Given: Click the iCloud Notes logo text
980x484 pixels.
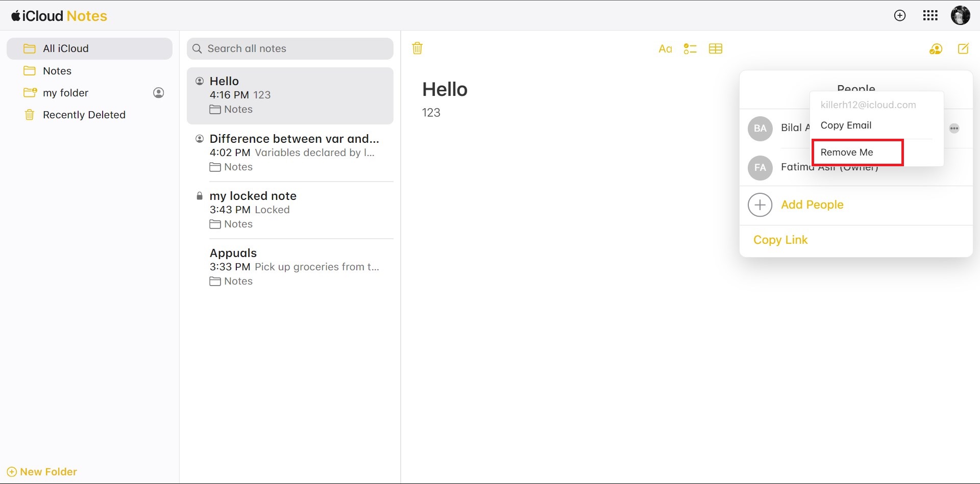Looking at the screenshot, I should coord(59,16).
